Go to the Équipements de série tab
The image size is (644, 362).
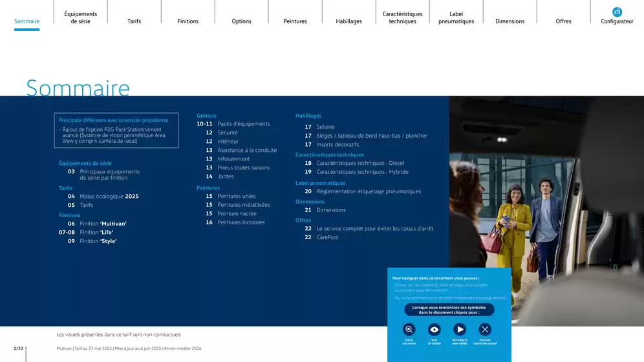pyautogui.click(x=81, y=17)
